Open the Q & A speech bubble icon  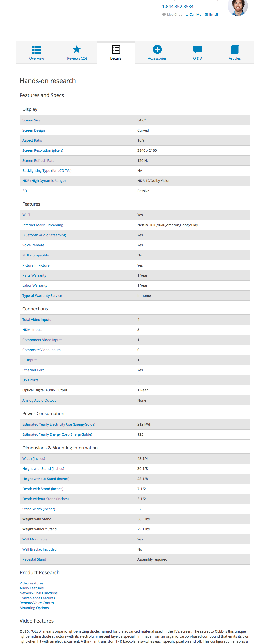[197, 49]
